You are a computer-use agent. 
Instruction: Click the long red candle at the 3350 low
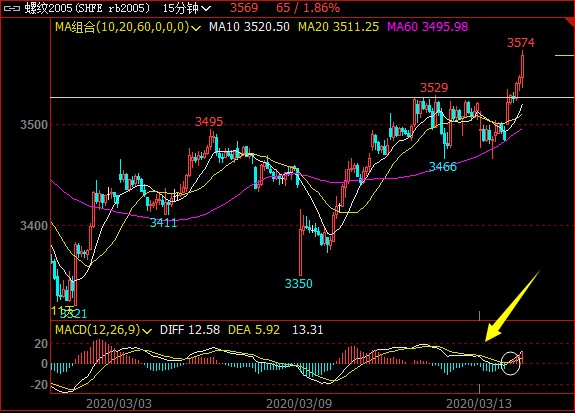(301, 243)
